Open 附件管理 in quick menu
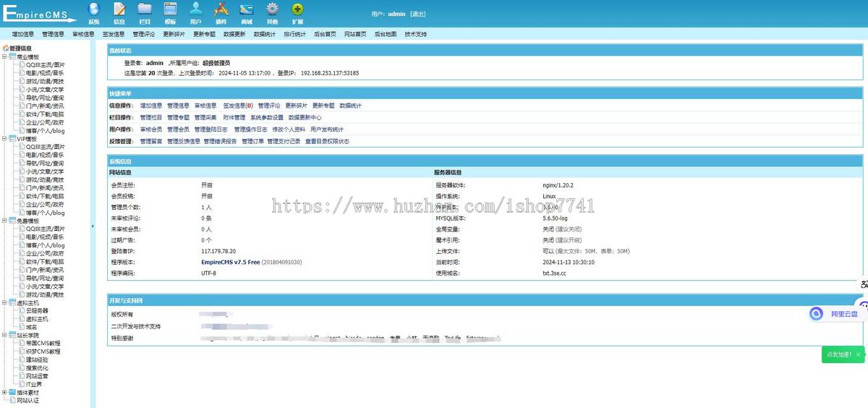This screenshot has width=868, height=408. tap(234, 117)
